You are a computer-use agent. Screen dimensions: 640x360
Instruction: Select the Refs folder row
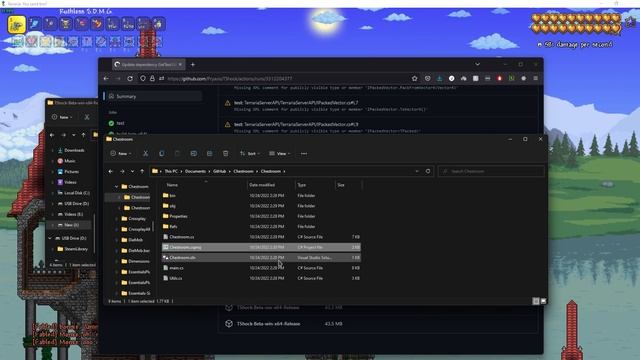[261, 226]
